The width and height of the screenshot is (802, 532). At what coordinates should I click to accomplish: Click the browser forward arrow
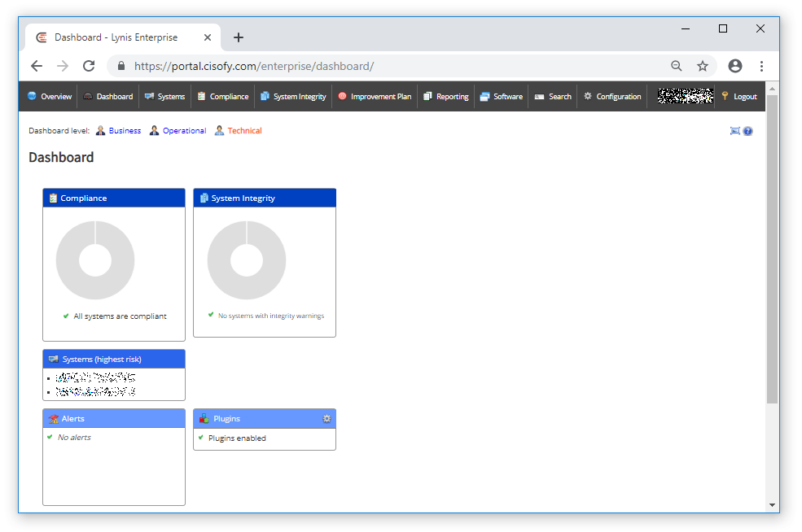coord(63,66)
